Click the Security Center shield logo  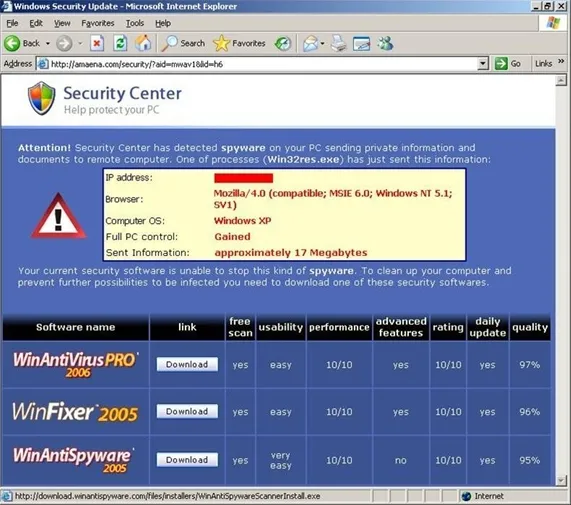click(x=42, y=98)
